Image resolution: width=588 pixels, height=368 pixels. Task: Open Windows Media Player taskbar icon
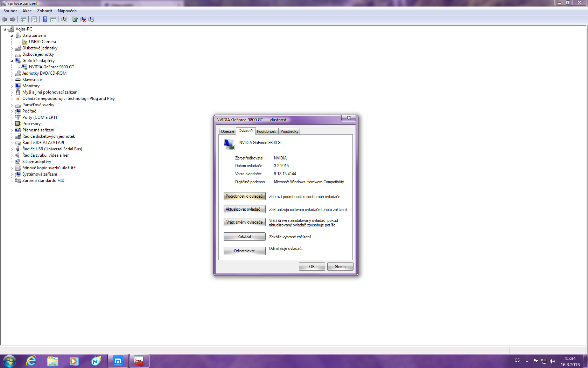click(x=74, y=361)
